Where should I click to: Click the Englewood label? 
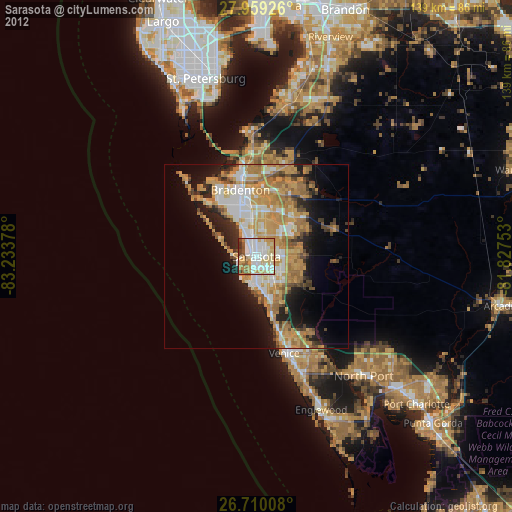(x=321, y=410)
